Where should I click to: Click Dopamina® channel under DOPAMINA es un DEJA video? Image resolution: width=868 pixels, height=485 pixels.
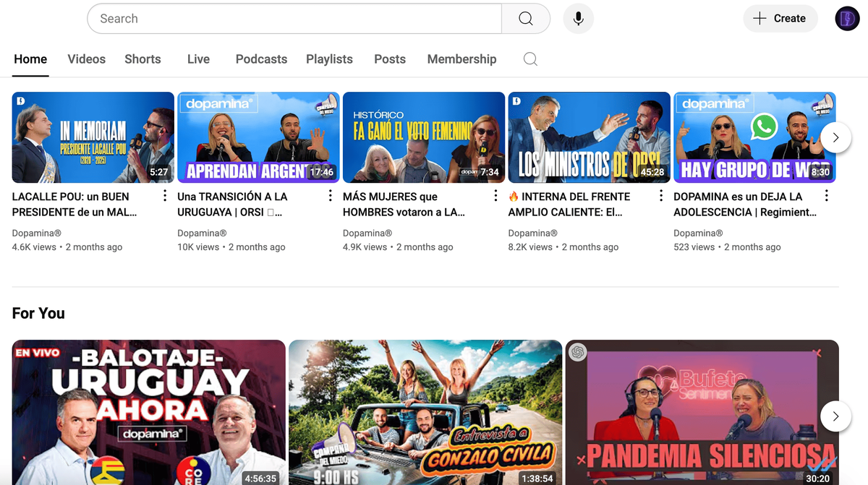(698, 233)
